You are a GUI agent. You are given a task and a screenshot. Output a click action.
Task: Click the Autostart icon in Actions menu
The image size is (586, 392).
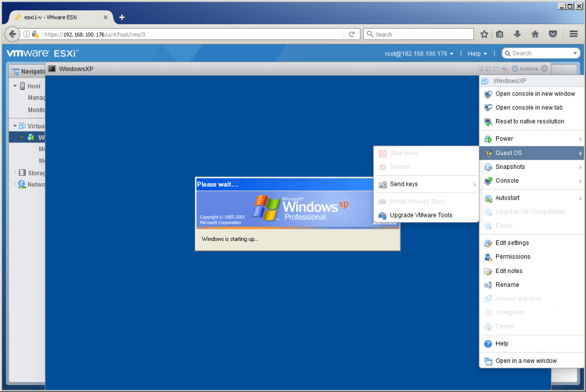(488, 198)
